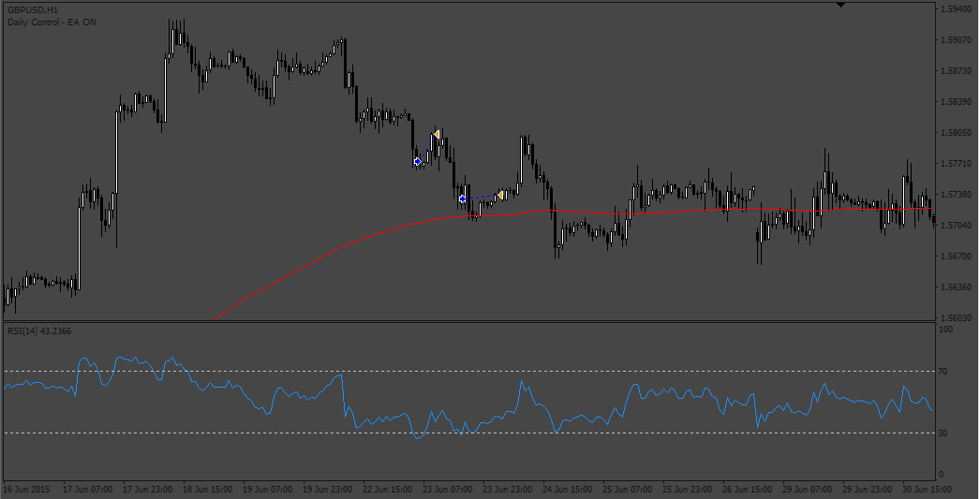Select the orange exit arrow ending the lower dashed trade line
980x499 pixels.
tap(499, 196)
